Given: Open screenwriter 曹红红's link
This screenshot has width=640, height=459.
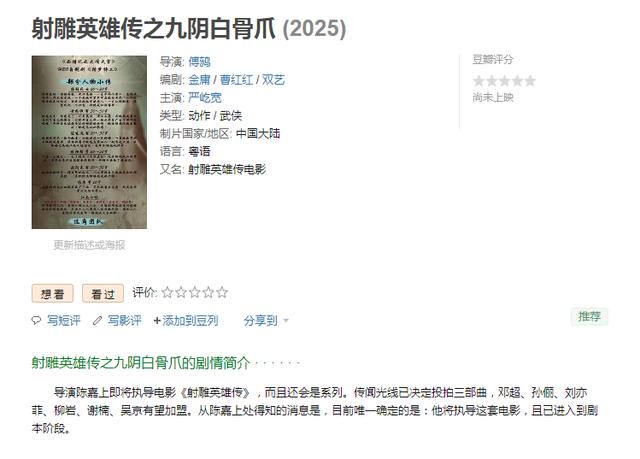Looking at the screenshot, I should [236, 80].
